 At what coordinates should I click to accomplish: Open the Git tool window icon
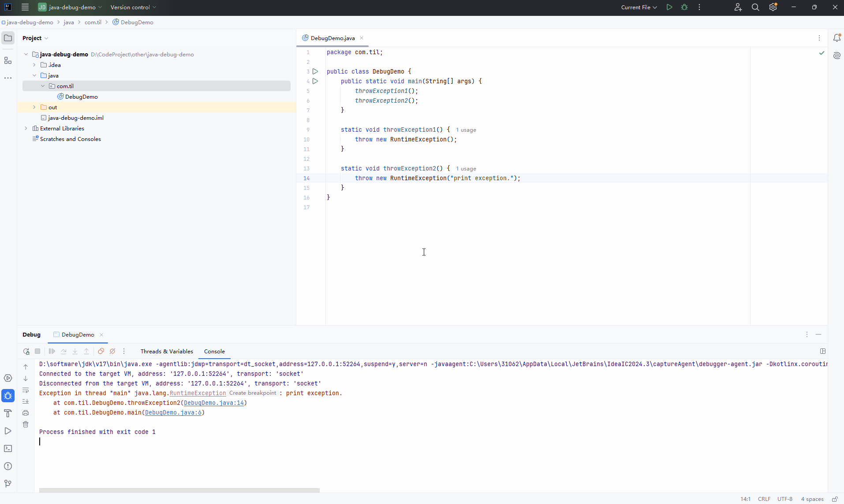click(x=8, y=484)
